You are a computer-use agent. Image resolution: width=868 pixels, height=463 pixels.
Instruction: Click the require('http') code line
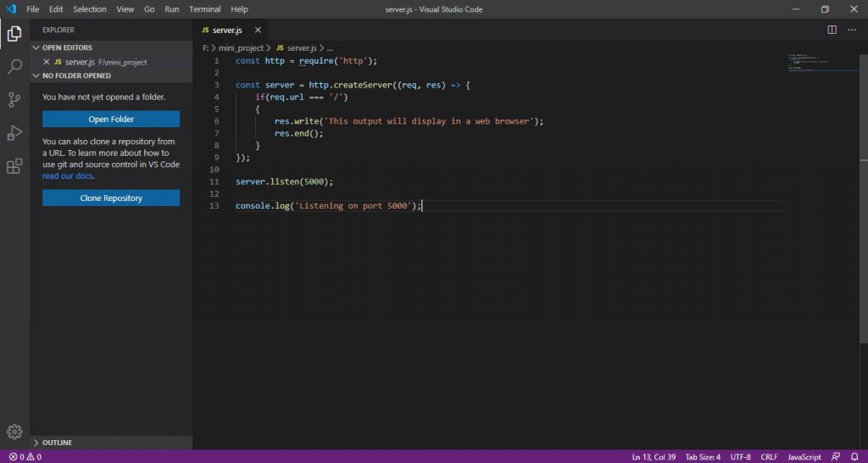tap(306, 61)
